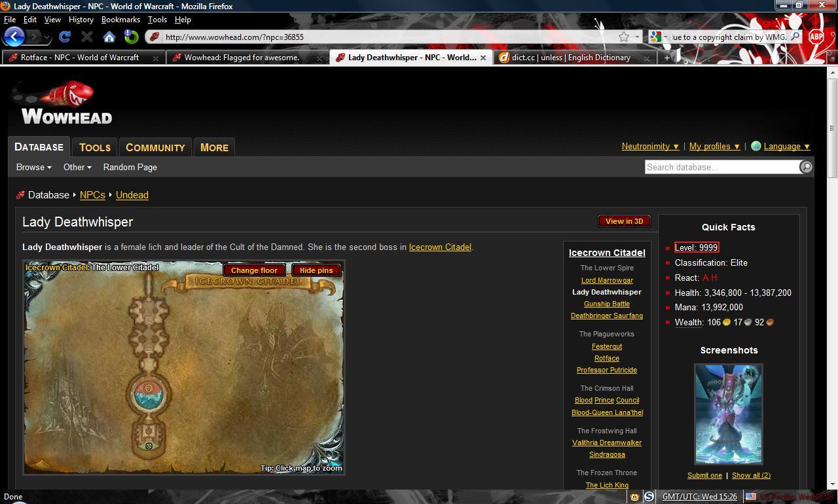Switch to the Rotface NPC tab
The image size is (838, 504).
coord(82,58)
